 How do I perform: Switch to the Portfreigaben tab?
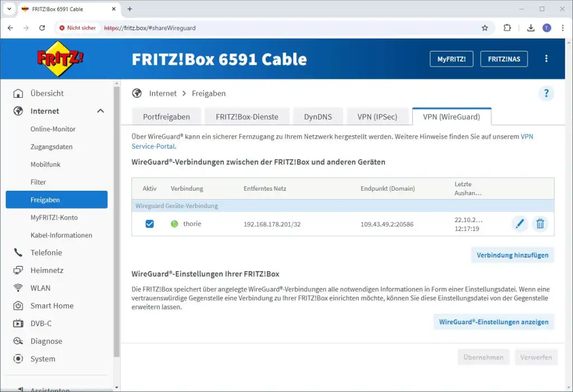166,117
